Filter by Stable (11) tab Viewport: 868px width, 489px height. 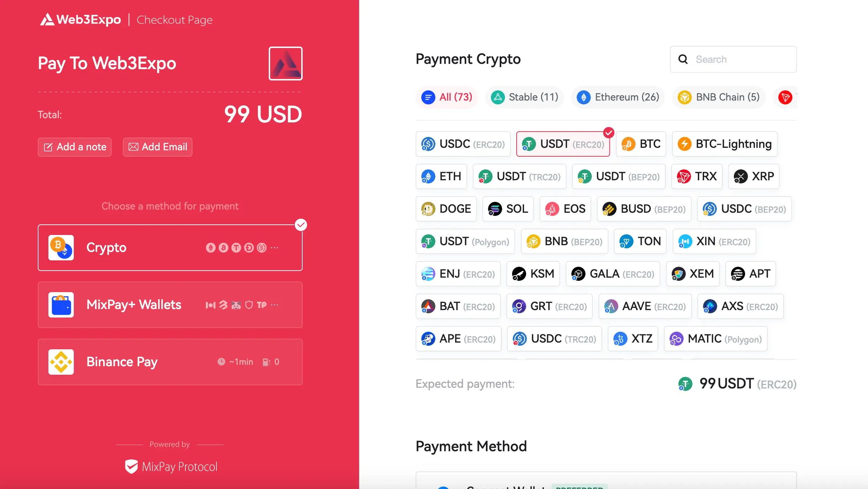pyautogui.click(x=523, y=97)
